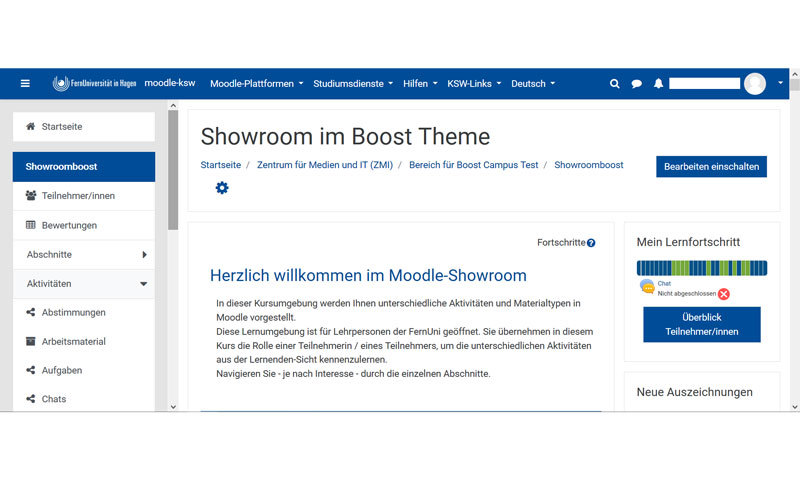Click the Fortschritte label text
Image resolution: width=800 pixels, height=480 pixels.
coord(561,243)
